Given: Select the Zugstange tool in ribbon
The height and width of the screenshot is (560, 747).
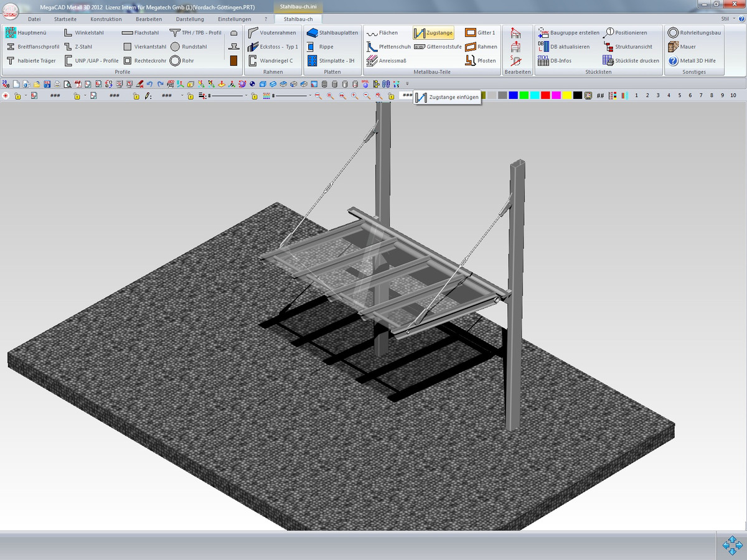Looking at the screenshot, I should pos(434,33).
